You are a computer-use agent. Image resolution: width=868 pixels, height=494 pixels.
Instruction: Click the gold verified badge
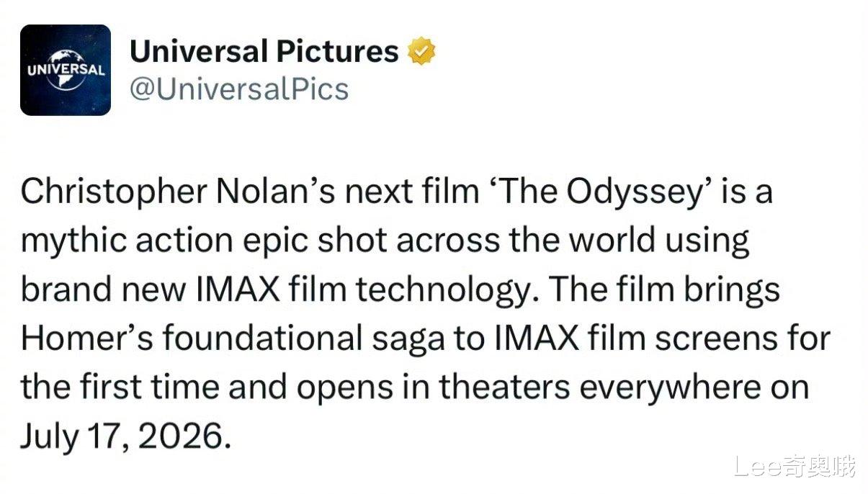(421, 53)
